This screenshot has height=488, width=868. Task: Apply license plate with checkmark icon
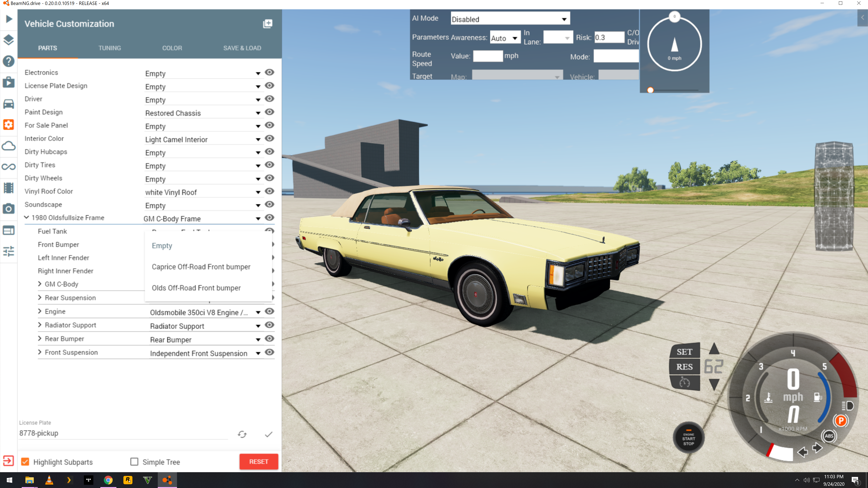[269, 434]
